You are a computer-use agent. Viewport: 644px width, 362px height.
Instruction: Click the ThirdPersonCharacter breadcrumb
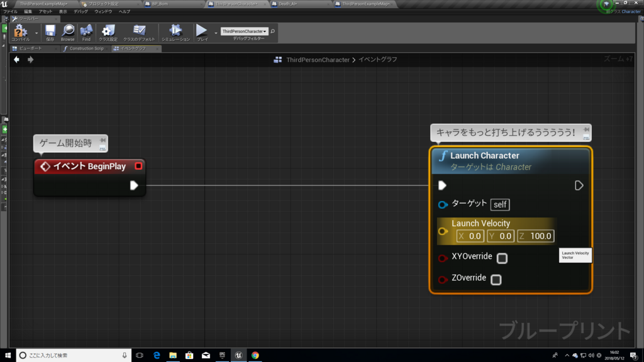[318, 60]
